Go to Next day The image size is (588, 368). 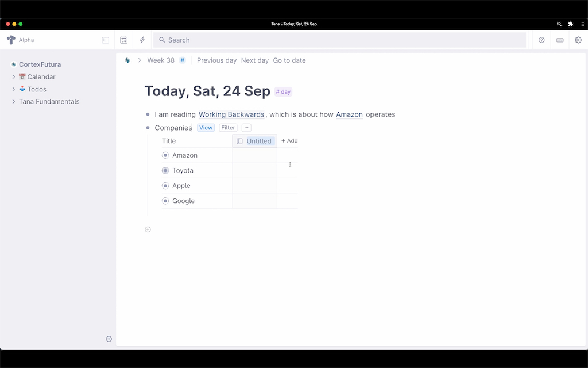tap(255, 60)
